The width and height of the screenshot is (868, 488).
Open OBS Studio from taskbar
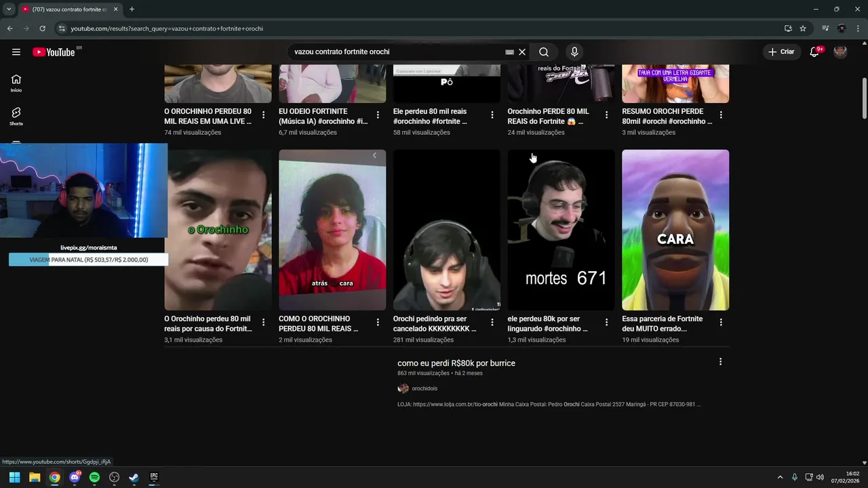pyautogui.click(x=115, y=477)
